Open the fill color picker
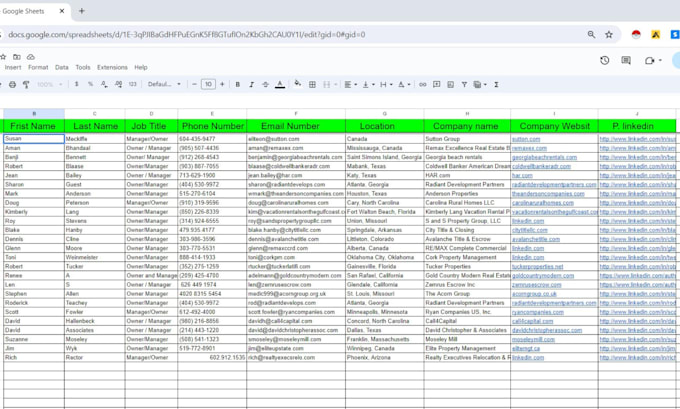The width and height of the screenshot is (680, 409). coord(298,84)
